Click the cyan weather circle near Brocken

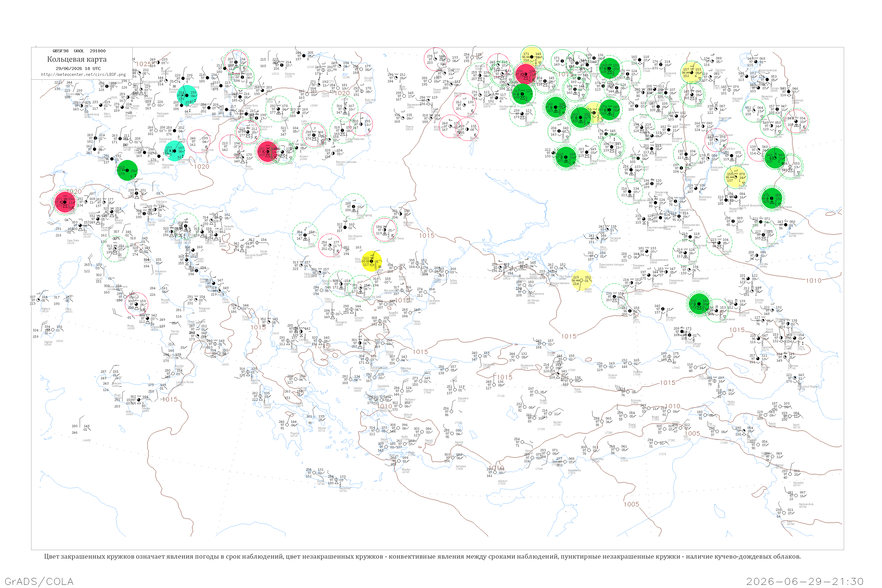tap(187, 95)
